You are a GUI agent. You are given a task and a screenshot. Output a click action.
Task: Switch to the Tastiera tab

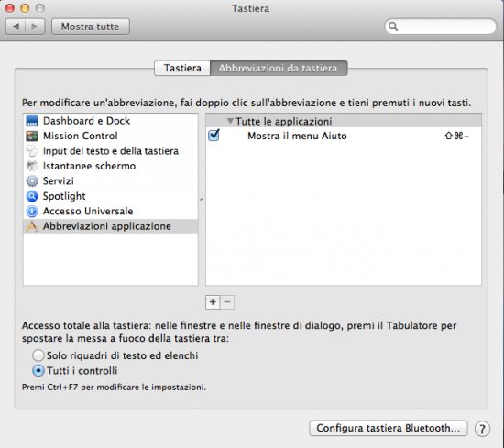(182, 68)
